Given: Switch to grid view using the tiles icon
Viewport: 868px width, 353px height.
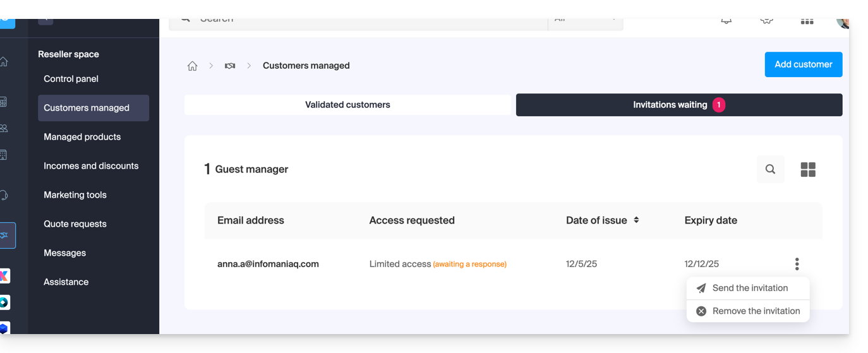Looking at the screenshot, I should [808, 169].
